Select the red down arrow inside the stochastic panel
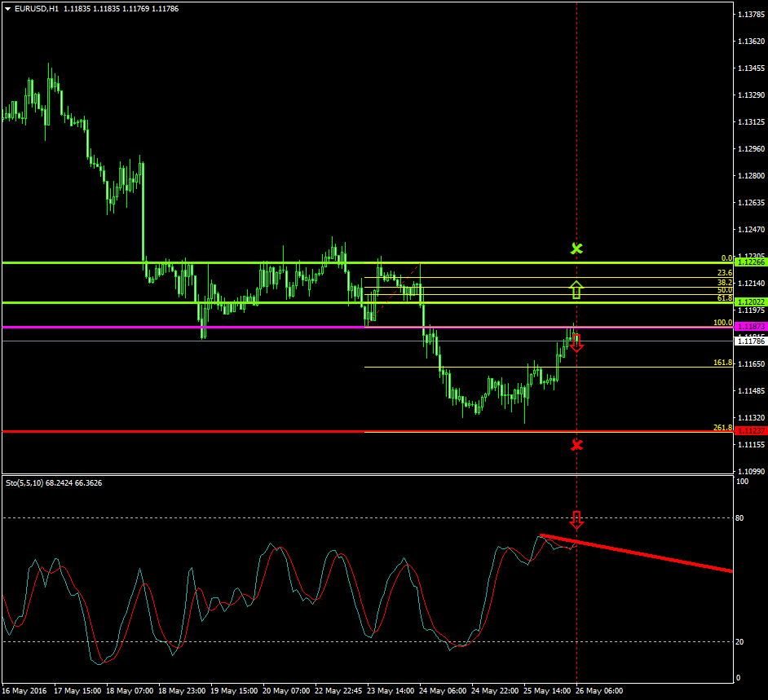This screenshot has width=768, height=700. 577,519
